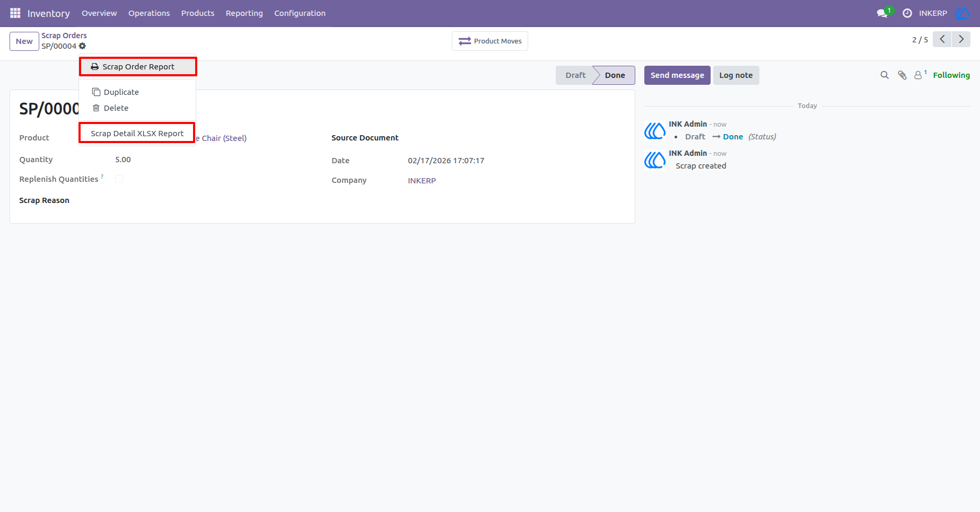Click Send message button

677,75
